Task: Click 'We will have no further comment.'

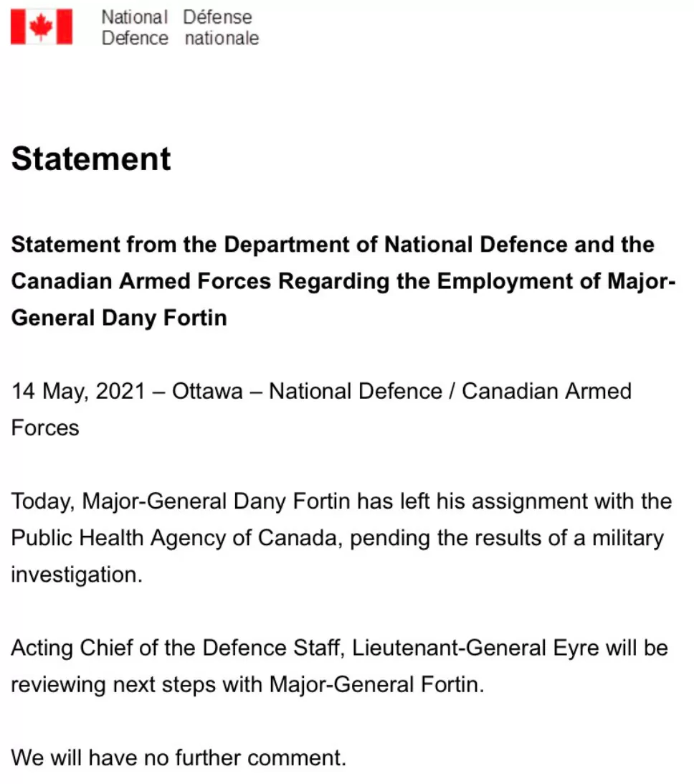Action: tap(179, 758)
